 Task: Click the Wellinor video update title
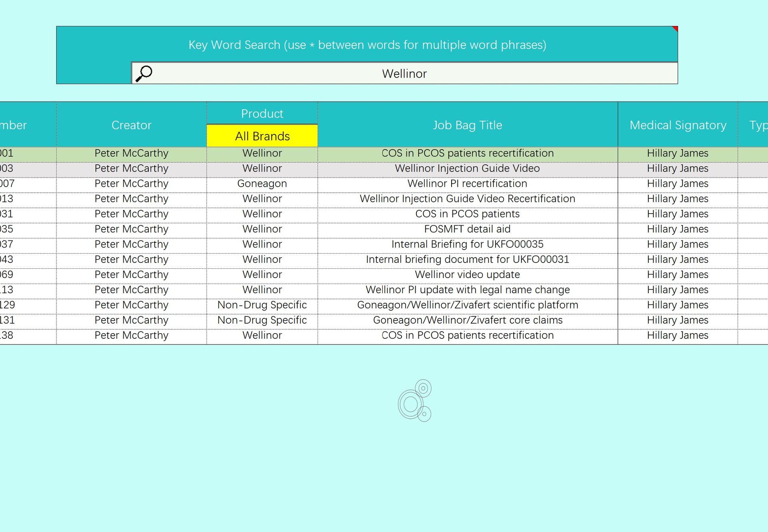pos(468,275)
